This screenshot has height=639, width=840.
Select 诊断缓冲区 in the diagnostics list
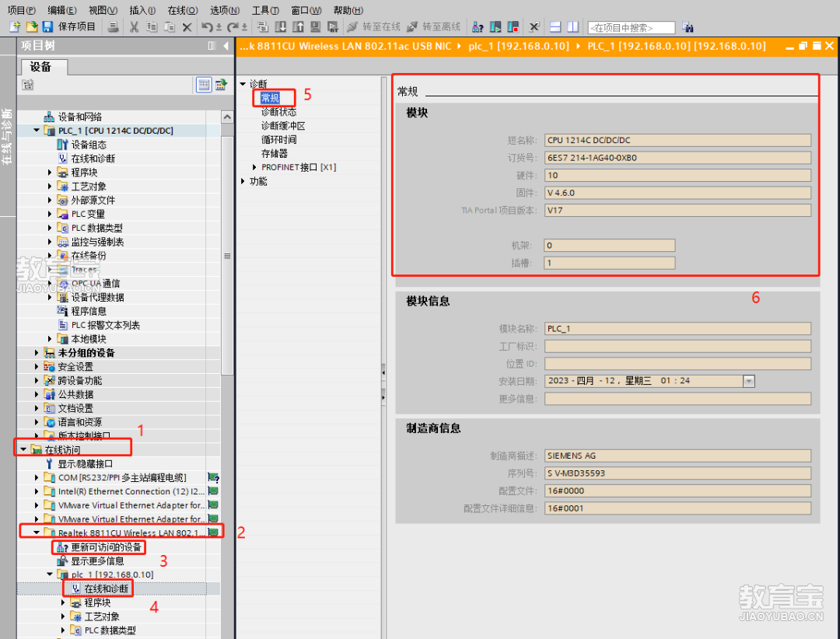click(283, 126)
